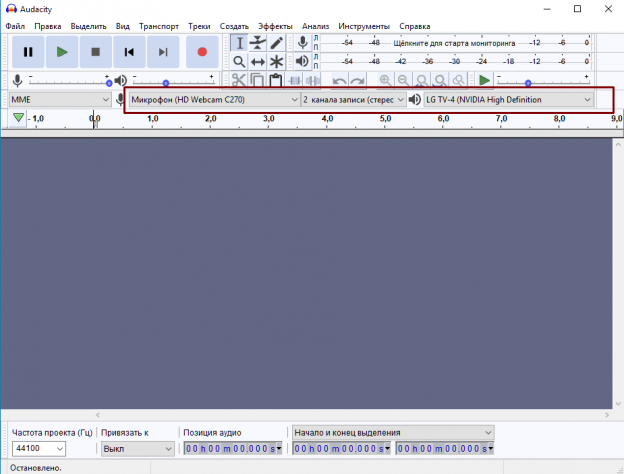Click the Zoom In magnifier icon
Image resolution: width=624 pixels, height=474 pixels.
[385, 80]
